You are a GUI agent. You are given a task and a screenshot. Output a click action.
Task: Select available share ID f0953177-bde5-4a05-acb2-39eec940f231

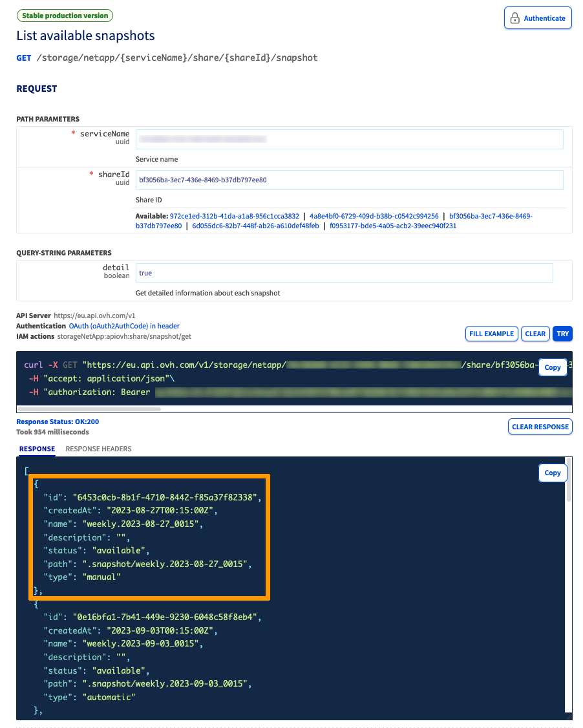(x=393, y=226)
